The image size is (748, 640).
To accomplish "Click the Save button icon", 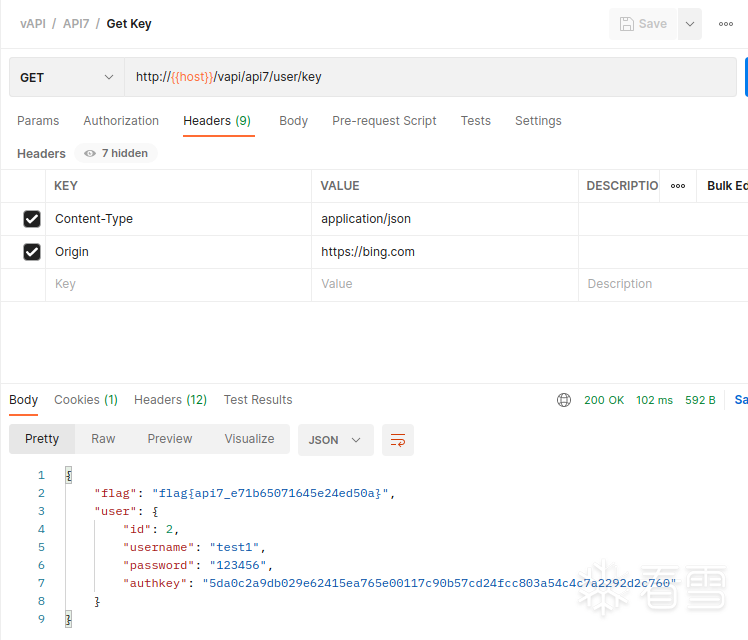I will tap(627, 24).
